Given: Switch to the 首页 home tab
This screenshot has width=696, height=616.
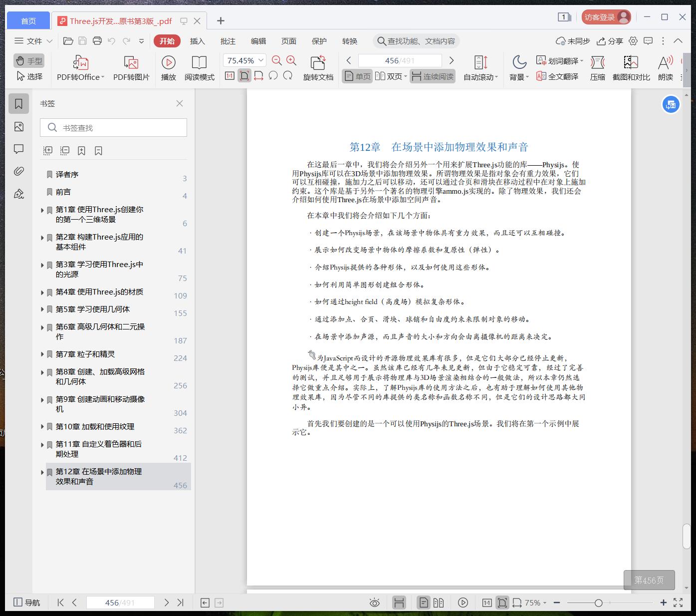Looking at the screenshot, I should [x=28, y=20].
